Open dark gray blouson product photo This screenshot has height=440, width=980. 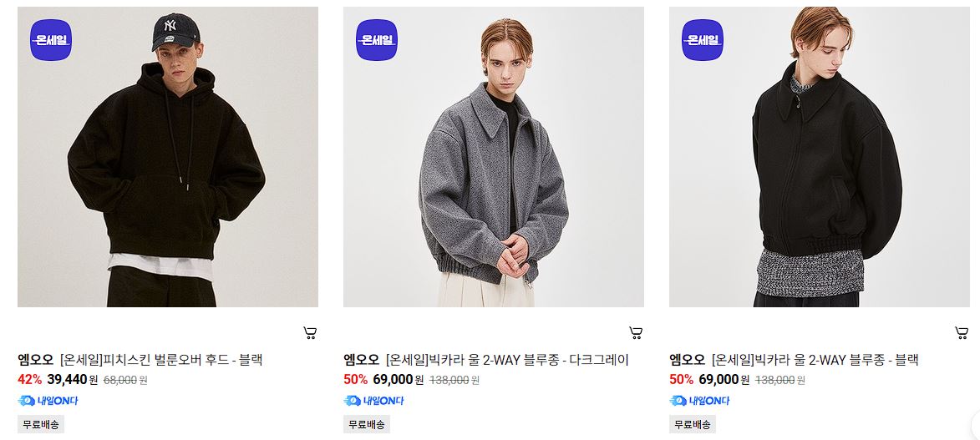click(493, 157)
